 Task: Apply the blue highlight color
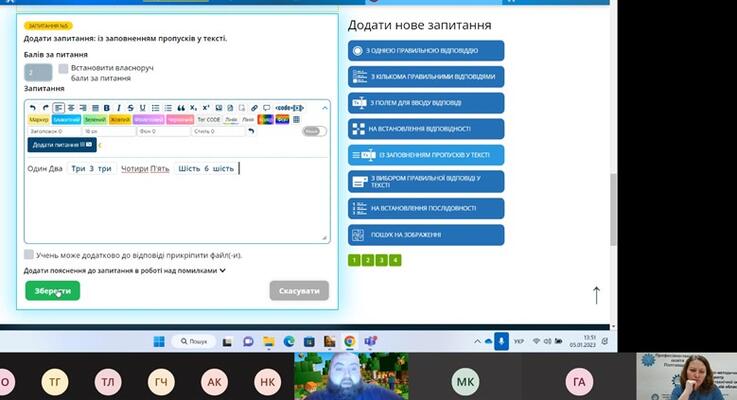click(66, 120)
